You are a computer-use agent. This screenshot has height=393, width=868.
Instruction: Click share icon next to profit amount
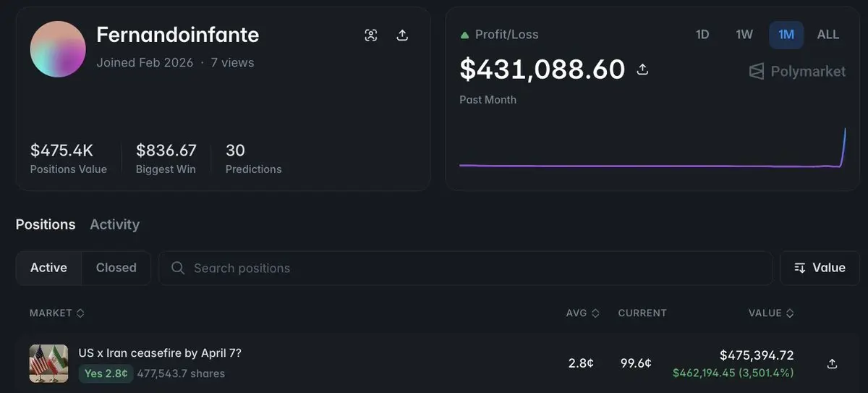point(642,69)
